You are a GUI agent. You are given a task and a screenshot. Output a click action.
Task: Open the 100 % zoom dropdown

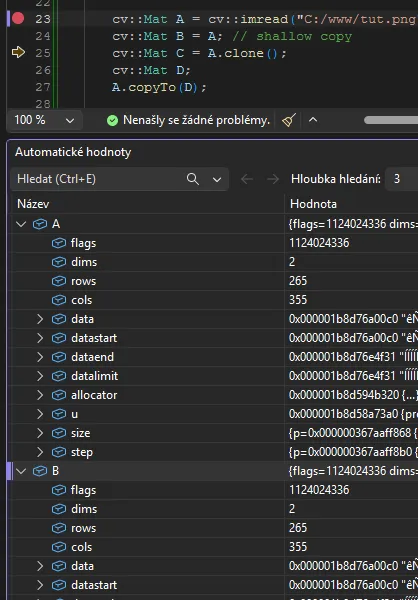coord(44,121)
